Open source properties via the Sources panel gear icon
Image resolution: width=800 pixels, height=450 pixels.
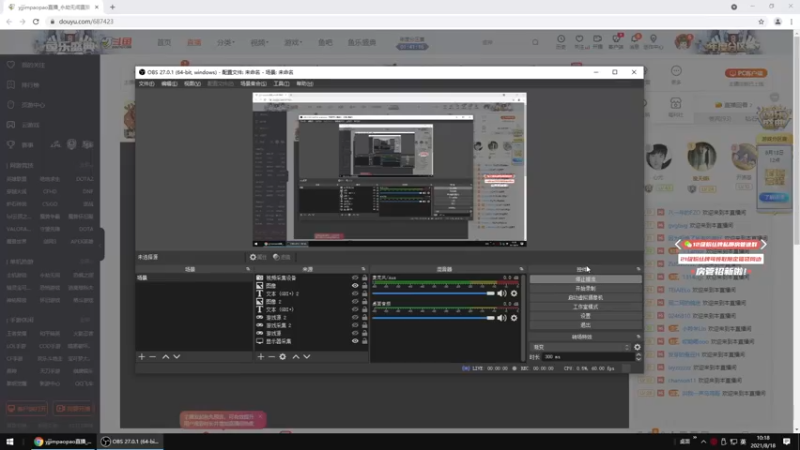click(x=283, y=357)
